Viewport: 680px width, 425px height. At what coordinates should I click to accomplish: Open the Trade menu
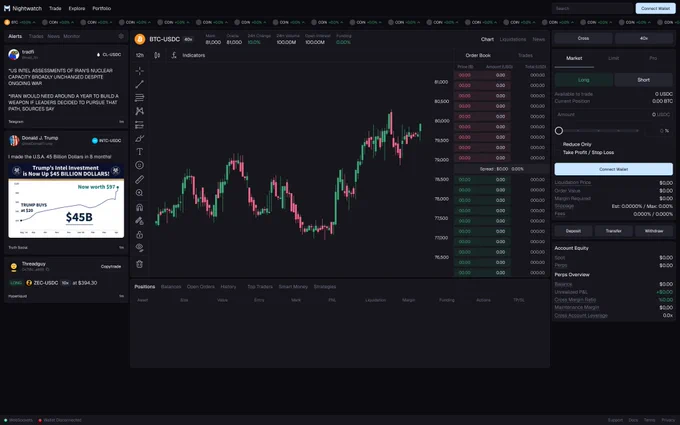coord(55,8)
